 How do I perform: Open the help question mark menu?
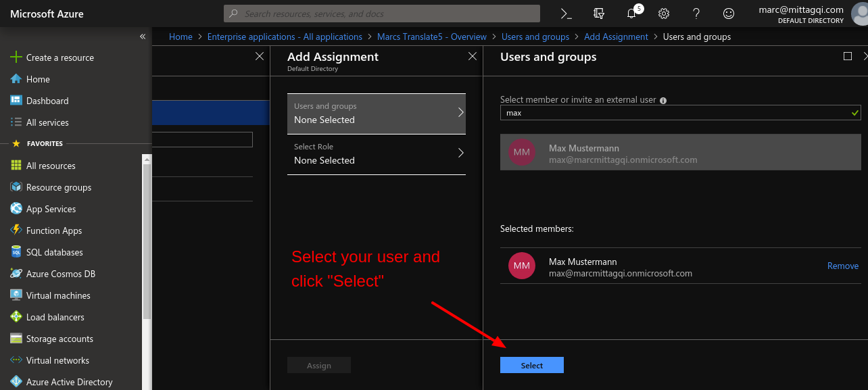click(x=696, y=14)
